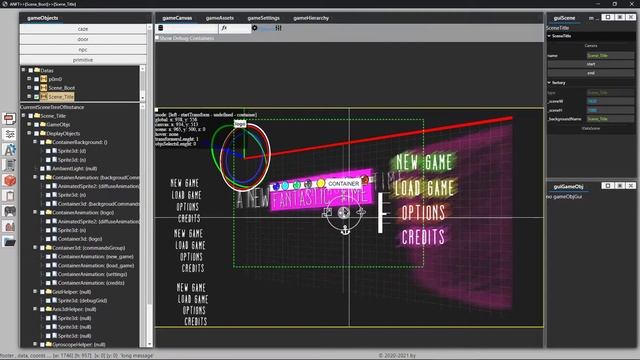This screenshot has height=360, width=640.
Task: Open the gamepad icon in left sidebar
Action: [9, 211]
